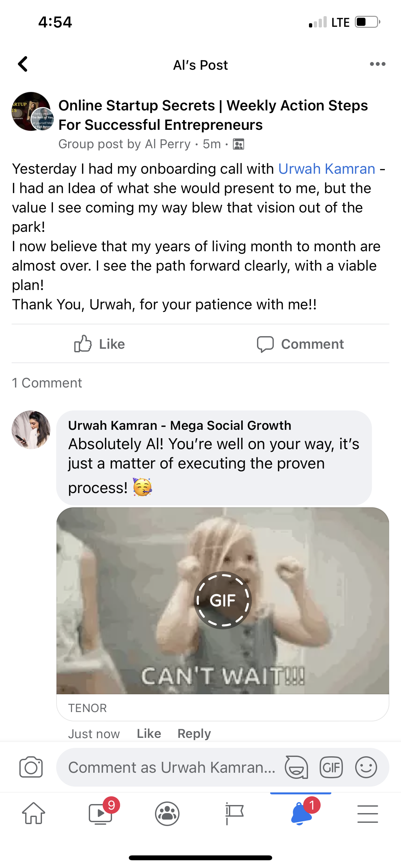Open the Watch video tab
This screenshot has width=401, height=868.
[x=100, y=813]
